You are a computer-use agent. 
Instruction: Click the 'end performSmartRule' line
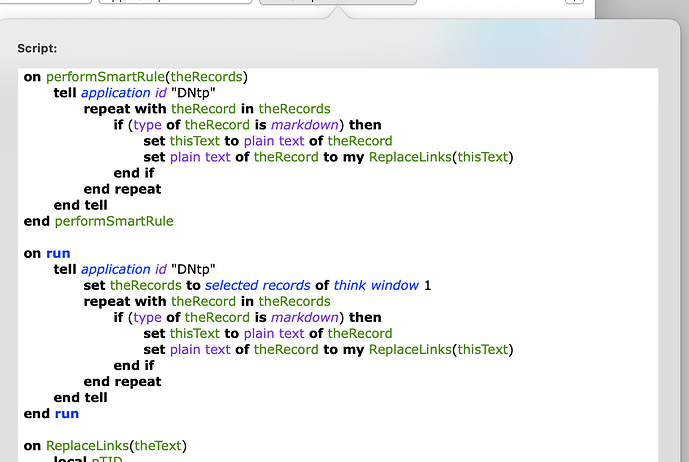(98, 221)
